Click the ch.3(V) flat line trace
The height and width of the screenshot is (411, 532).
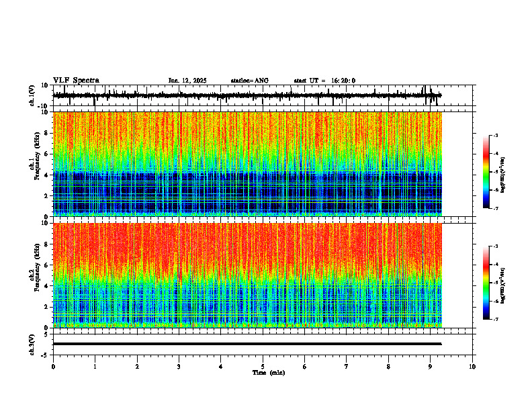tap(247, 344)
